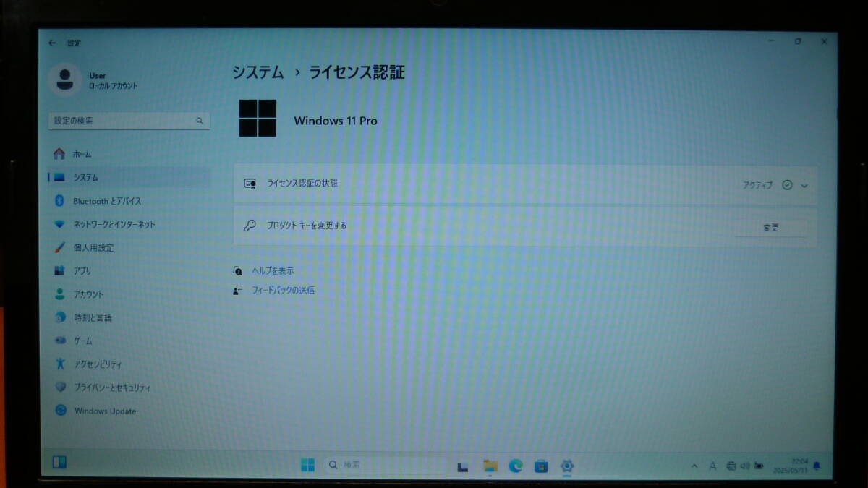Open the network tray icon
This screenshot has height=488, width=868.
(x=731, y=466)
